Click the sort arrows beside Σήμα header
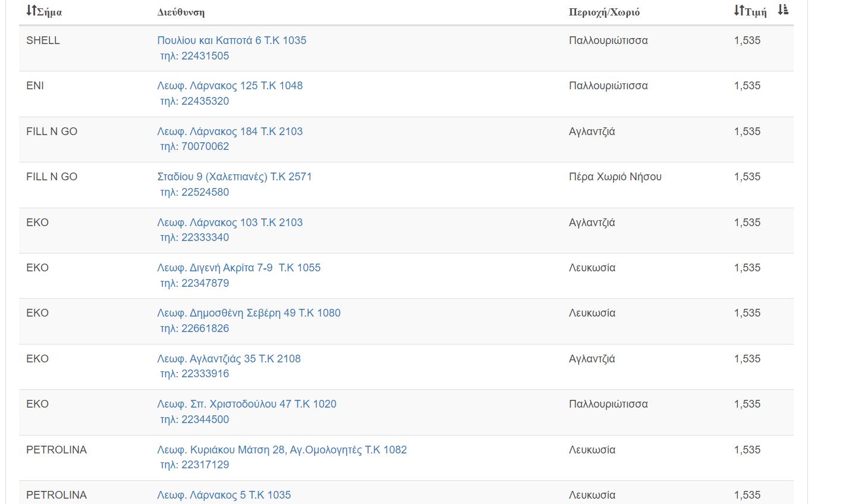868x504 pixels. tap(32, 11)
